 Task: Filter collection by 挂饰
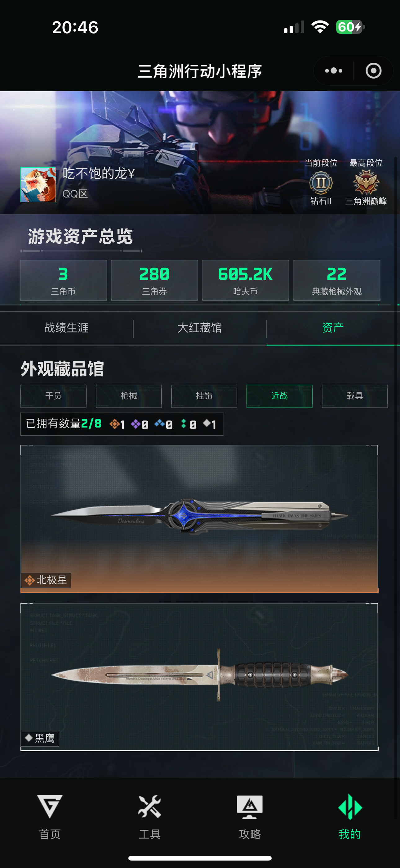204,396
